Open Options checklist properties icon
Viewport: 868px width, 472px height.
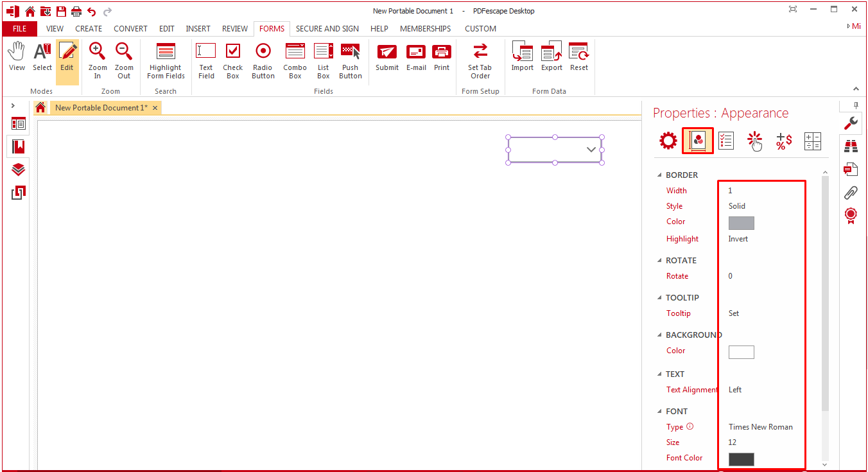726,141
